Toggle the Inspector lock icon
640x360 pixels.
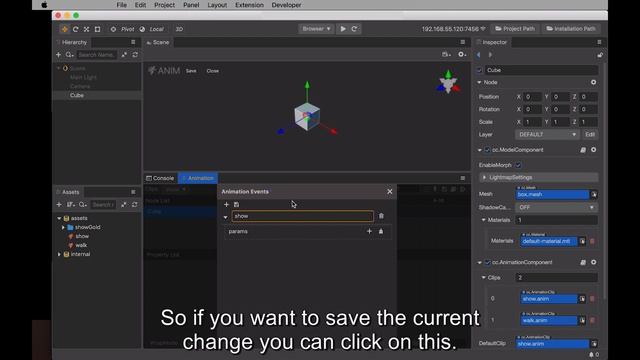(x=600, y=55)
